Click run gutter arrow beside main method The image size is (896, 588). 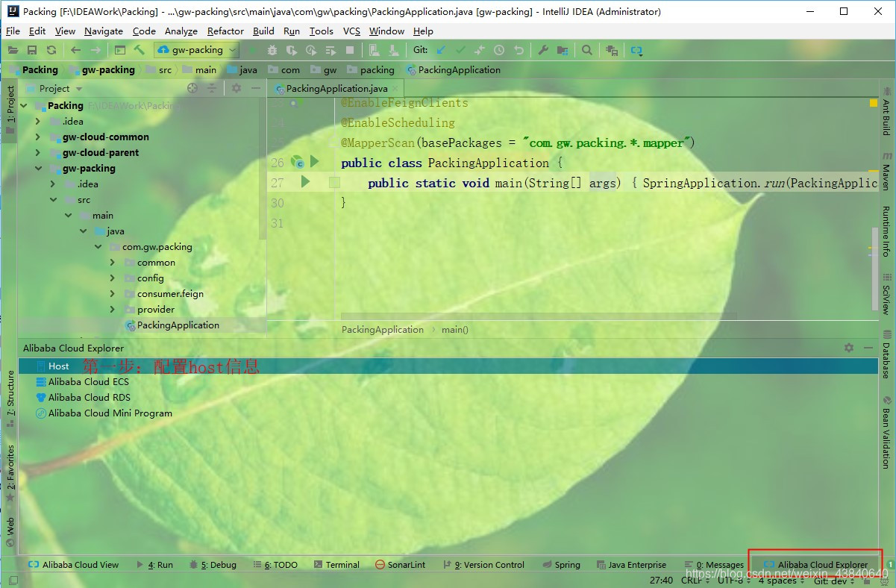[x=305, y=181]
